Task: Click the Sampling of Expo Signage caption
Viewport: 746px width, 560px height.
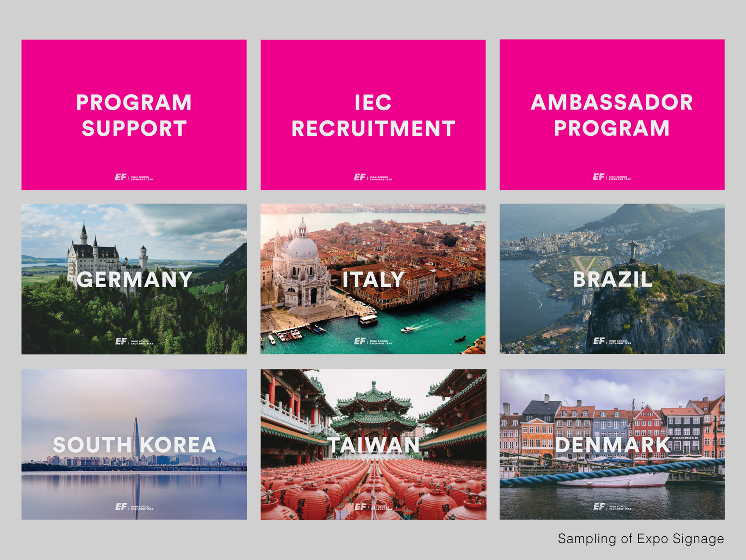Action: coord(641,539)
